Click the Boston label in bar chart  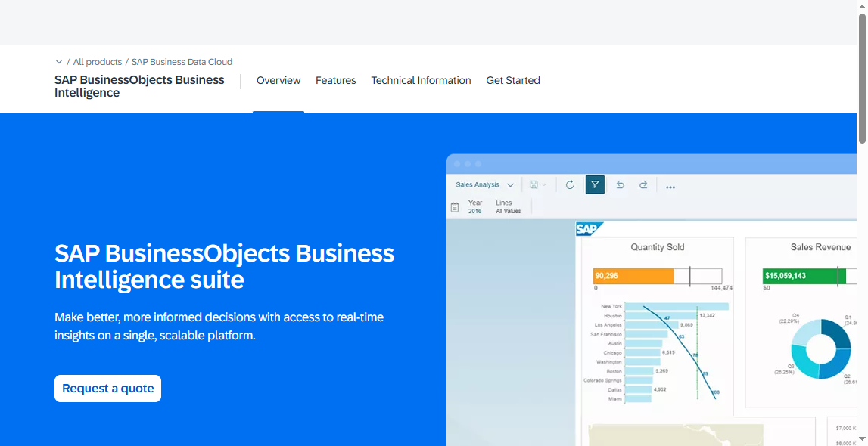pos(614,371)
